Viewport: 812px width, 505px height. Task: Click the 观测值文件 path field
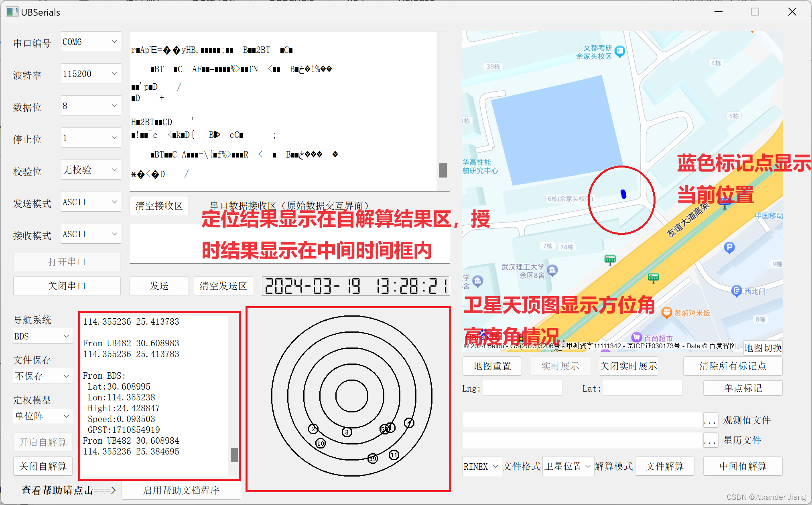pos(583,420)
